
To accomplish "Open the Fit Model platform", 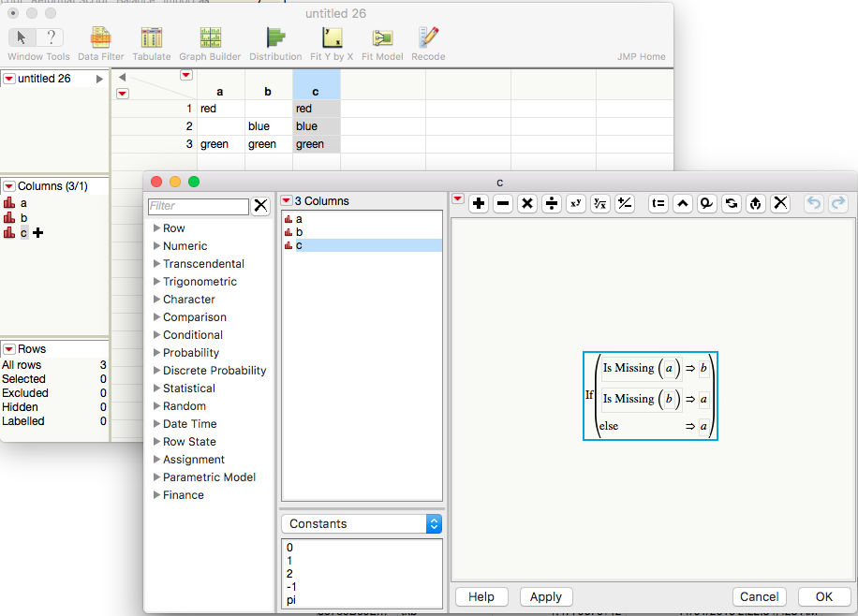I will tap(382, 37).
